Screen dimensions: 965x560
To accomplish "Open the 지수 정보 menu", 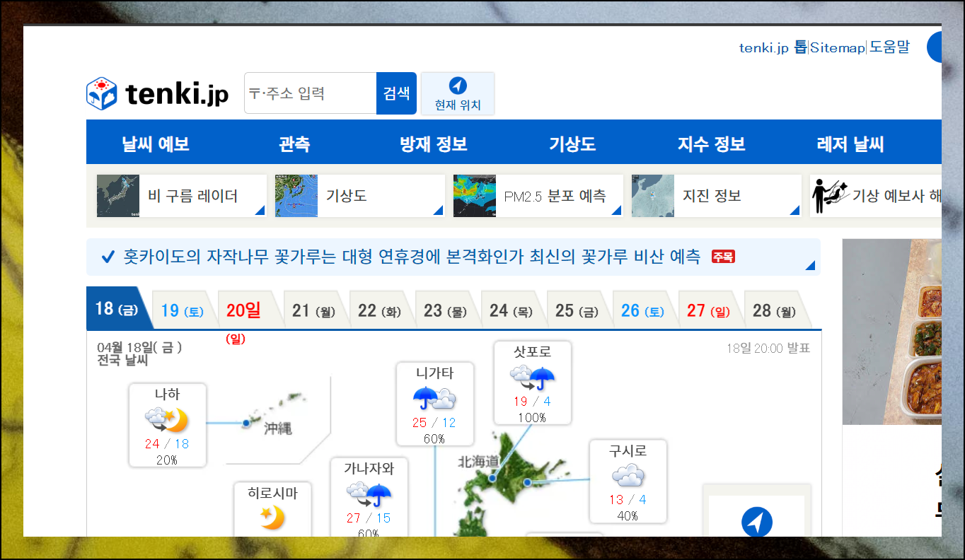I will click(712, 145).
